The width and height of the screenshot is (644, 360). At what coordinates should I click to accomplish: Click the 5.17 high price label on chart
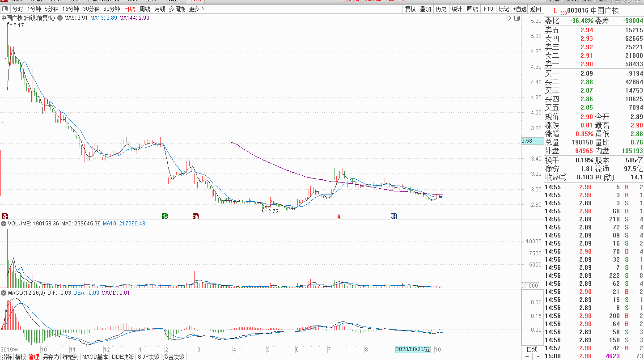[x=19, y=25]
